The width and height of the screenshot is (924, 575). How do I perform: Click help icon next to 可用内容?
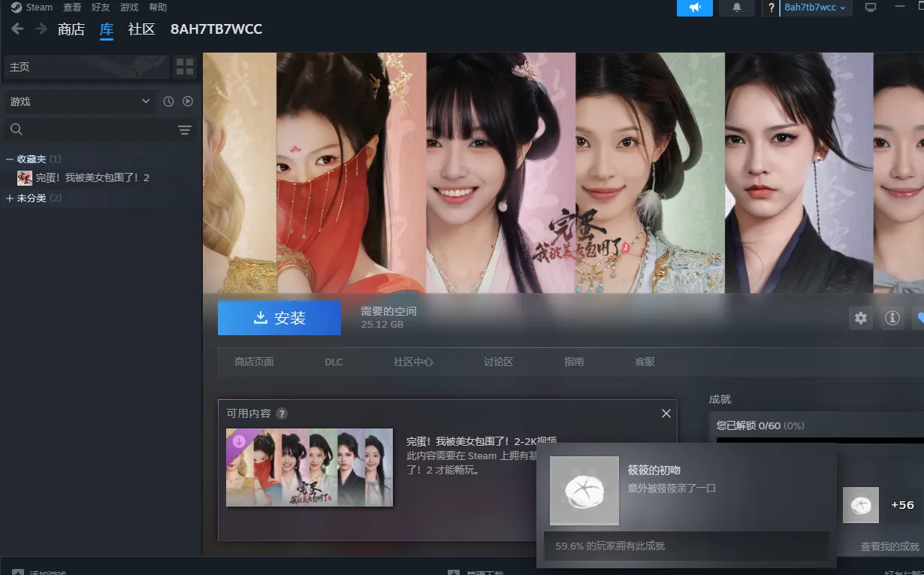(281, 413)
